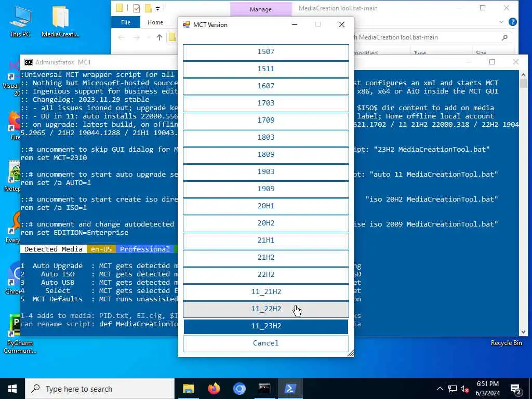532x399 pixels.
Task: Sort by the Size column in Explorer
Action: point(481,53)
